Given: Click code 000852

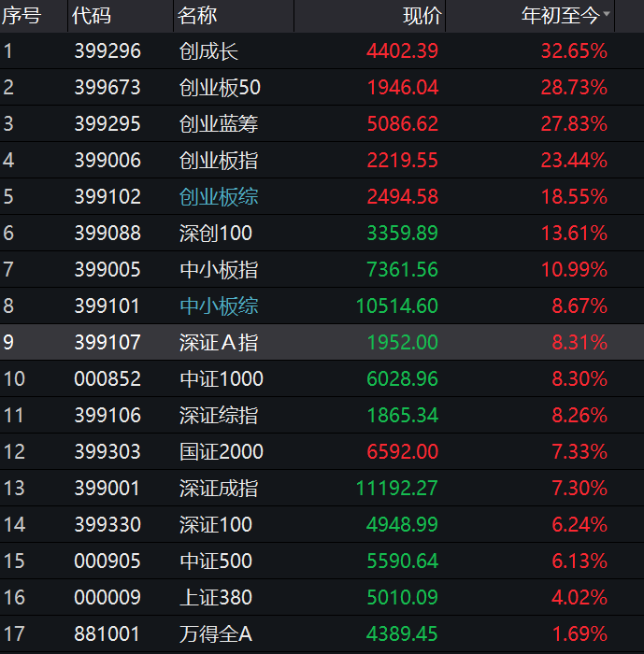Looking at the screenshot, I should coord(107,378).
